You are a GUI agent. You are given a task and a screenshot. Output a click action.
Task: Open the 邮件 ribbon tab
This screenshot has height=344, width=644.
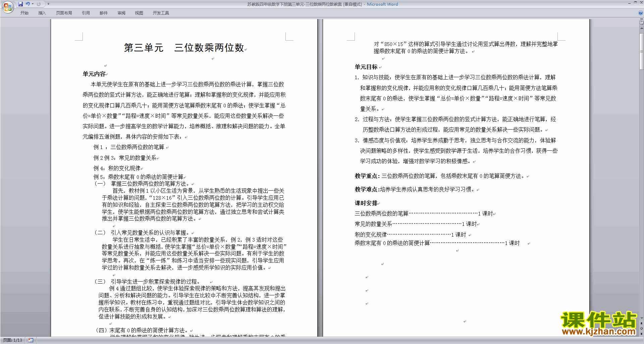(104, 13)
